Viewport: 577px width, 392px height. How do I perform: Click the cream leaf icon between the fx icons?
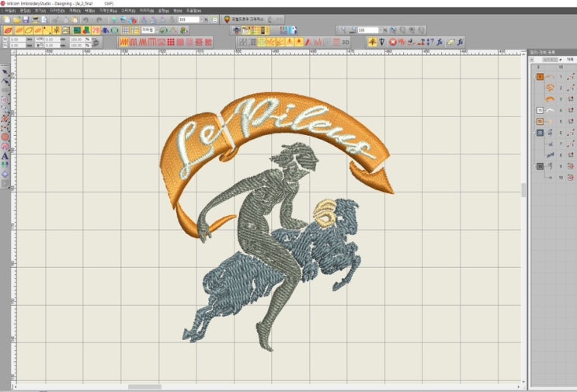[450, 42]
